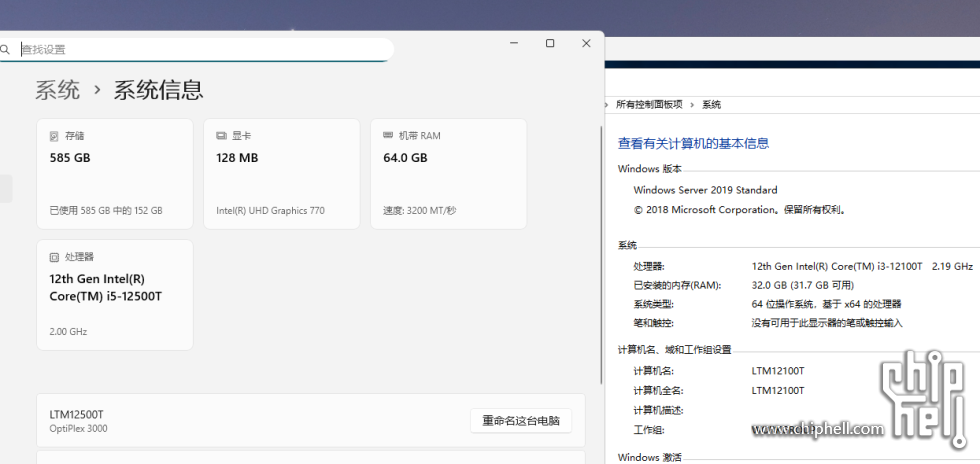
Task: Select the © 2018 Microsoft Corporation copyright text
Action: [740, 209]
